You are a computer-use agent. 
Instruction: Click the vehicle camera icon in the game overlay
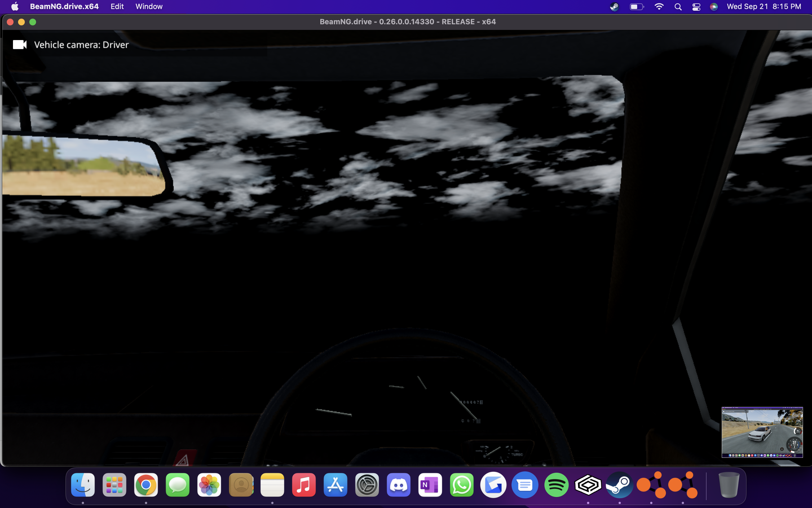(x=19, y=45)
